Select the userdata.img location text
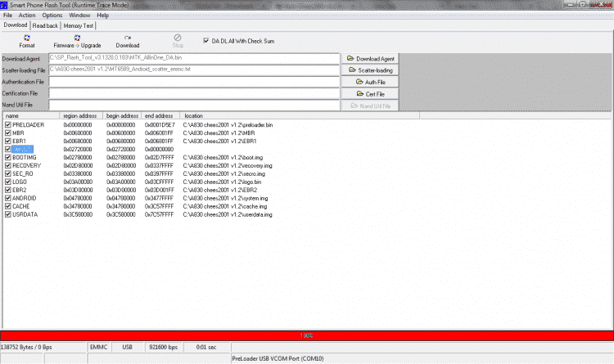This screenshot has height=364, width=614. pyautogui.click(x=228, y=214)
